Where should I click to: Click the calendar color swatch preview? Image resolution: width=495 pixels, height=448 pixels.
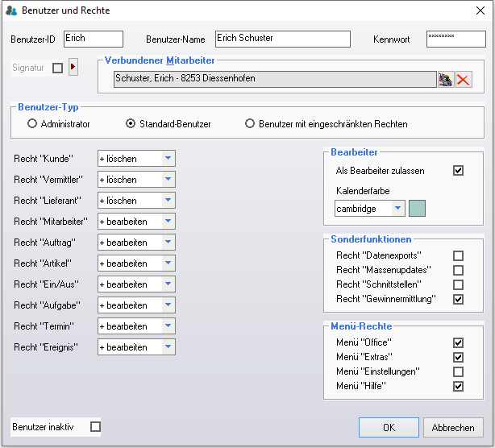click(x=417, y=209)
